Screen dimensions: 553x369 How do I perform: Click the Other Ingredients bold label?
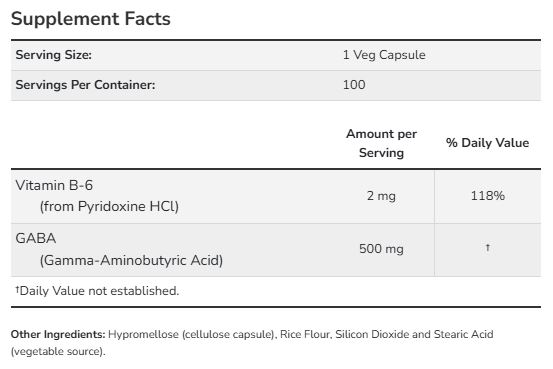[x=58, y=334]
